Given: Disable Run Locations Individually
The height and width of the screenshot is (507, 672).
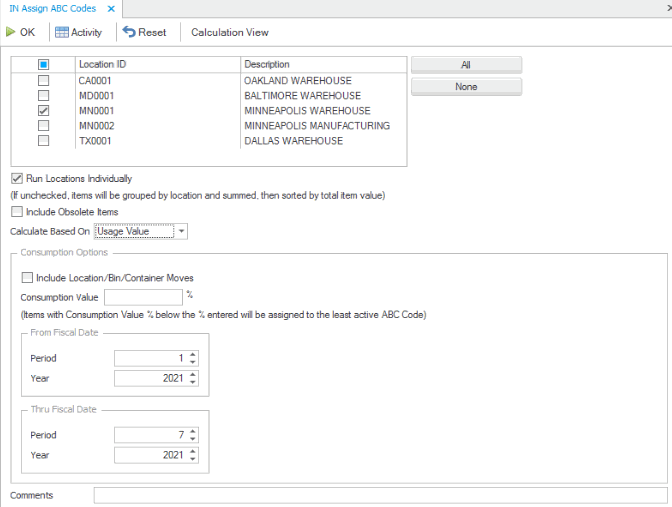Looking at the screenshot, I should click(17, 178).
